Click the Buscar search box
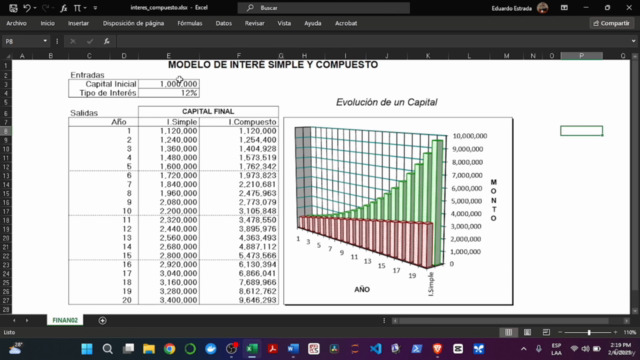 click(x=324, y=8)
